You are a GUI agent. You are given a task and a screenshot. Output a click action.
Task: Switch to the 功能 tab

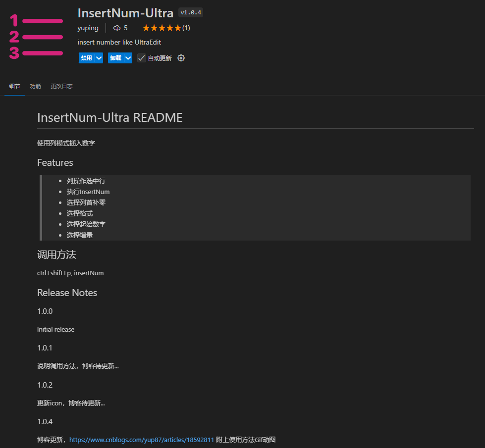point(35,86)
